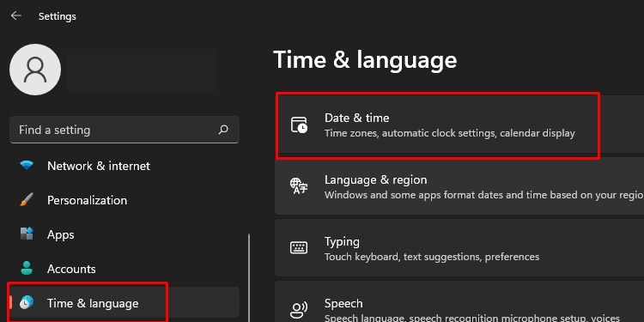Select Time & language in sidebar
Viewport: 644px width, 322px height.
125,303
